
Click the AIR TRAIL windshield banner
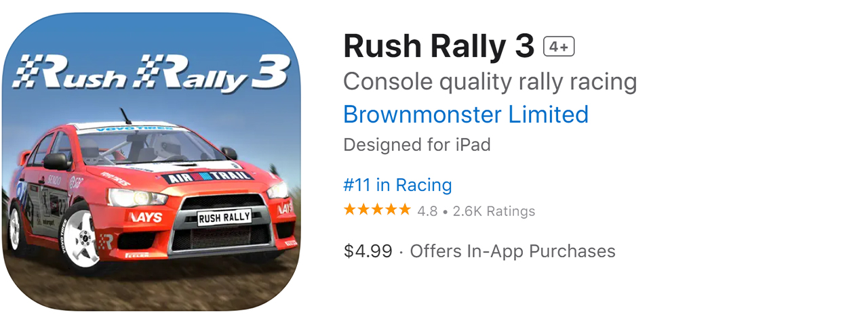click(208, 176)
